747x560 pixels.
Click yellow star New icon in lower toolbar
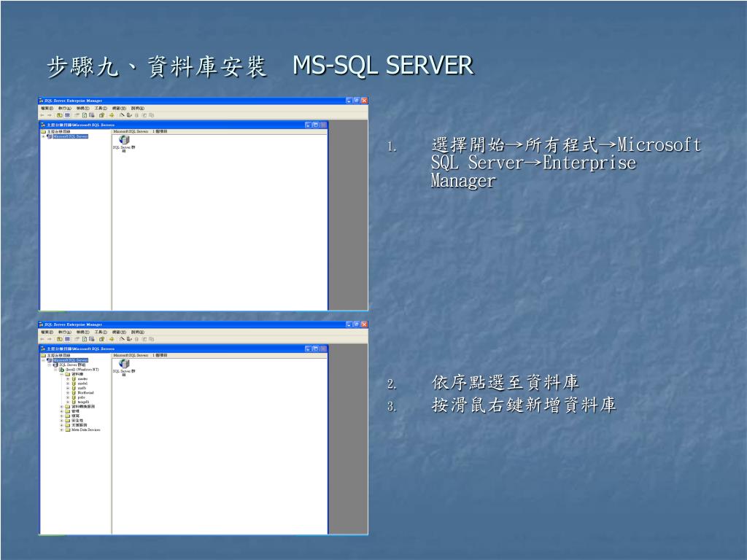click(x=112, y=339)
